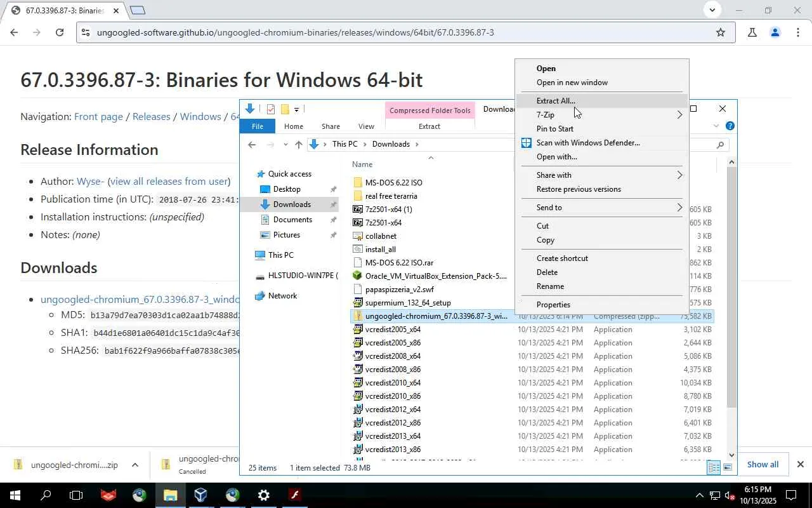Image resolution: width=812 pixels, height=508 pixels.
Task: Choose Properties from the context menu
Action: pyautogui.click(x=601, y=305)
